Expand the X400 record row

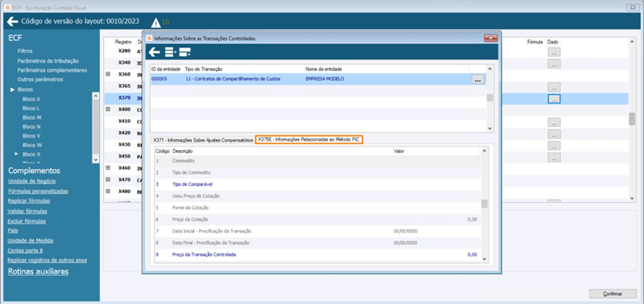[108, 109]
